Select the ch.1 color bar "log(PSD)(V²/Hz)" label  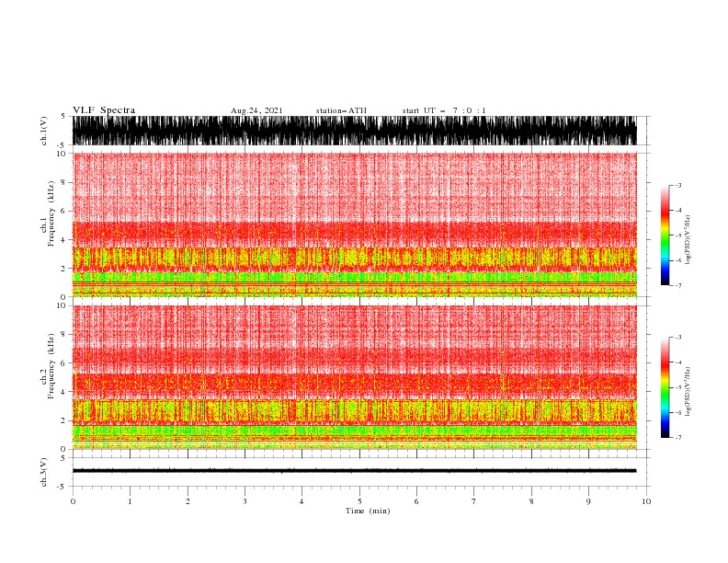click(688, 240)
